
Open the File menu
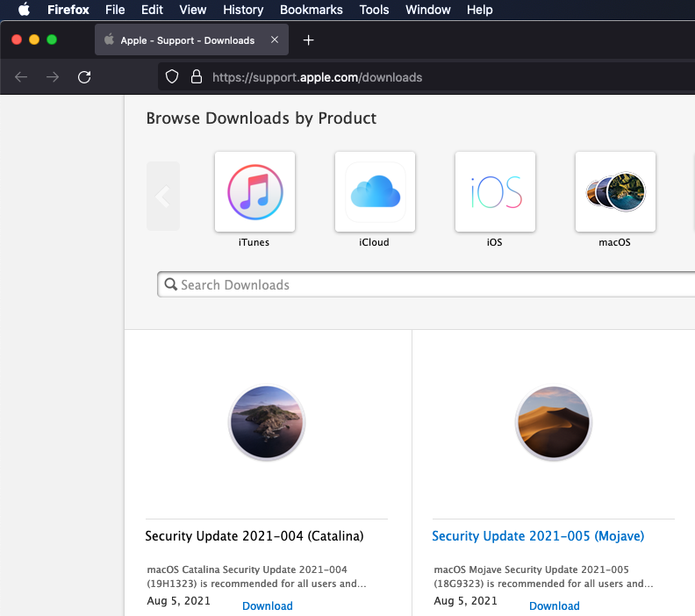click(x=115, y=10)
